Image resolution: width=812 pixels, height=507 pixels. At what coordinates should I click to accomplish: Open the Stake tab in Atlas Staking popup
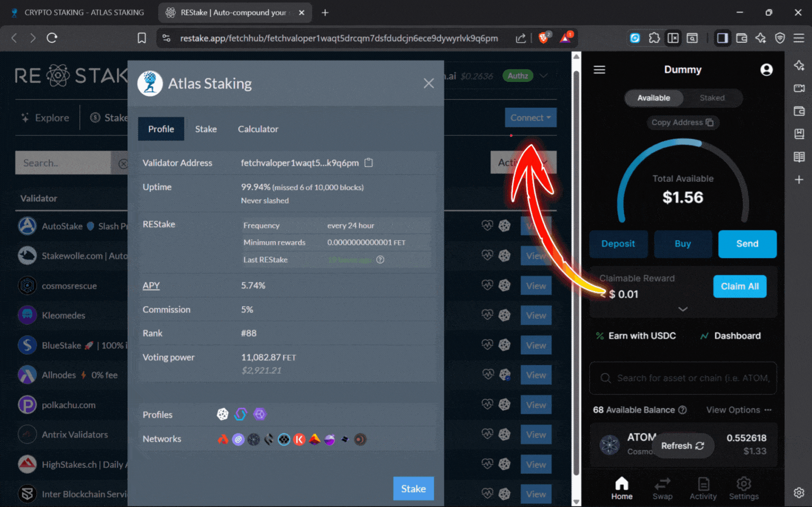coord(206,129)
